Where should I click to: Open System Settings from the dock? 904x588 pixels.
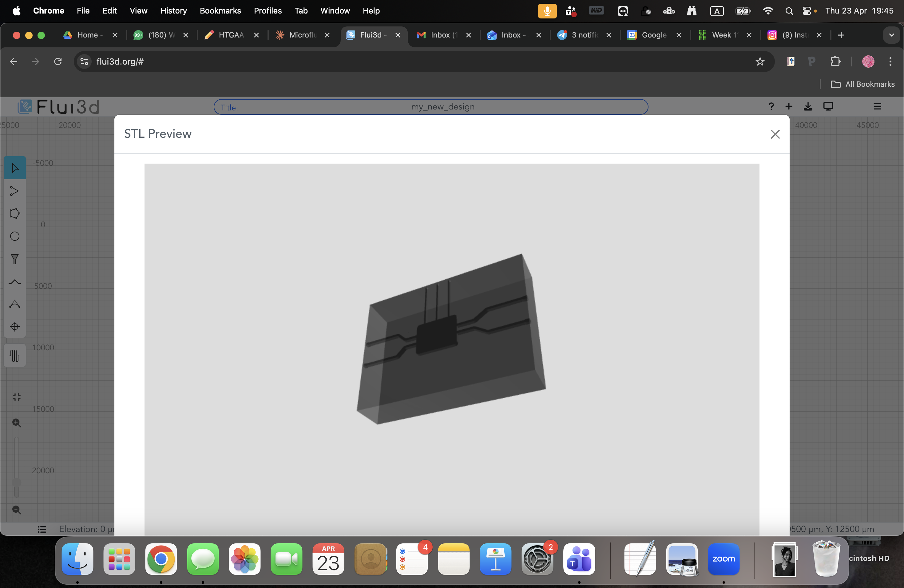pyautogui.click(x=537, y=558)
